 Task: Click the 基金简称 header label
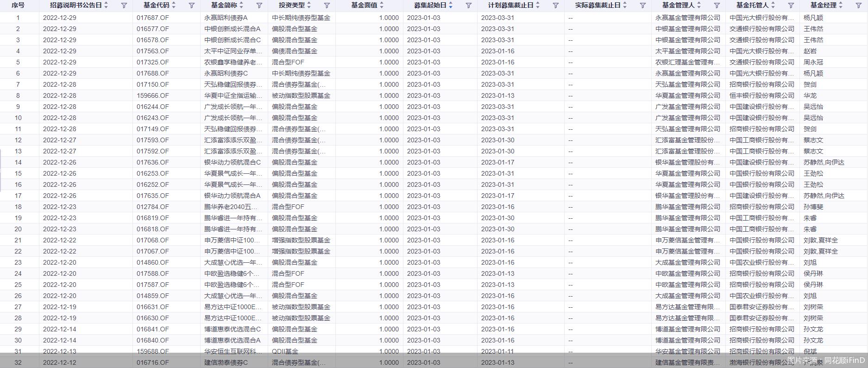point(224,6)
